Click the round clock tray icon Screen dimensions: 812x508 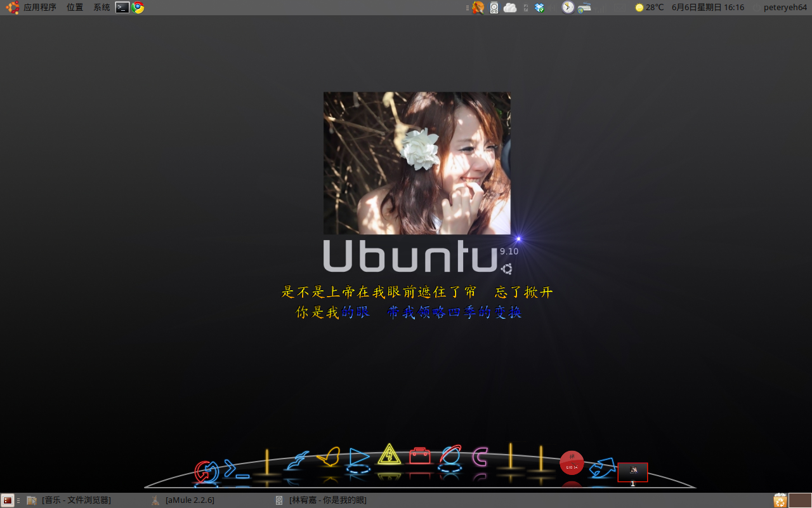[x=568, y=8]
